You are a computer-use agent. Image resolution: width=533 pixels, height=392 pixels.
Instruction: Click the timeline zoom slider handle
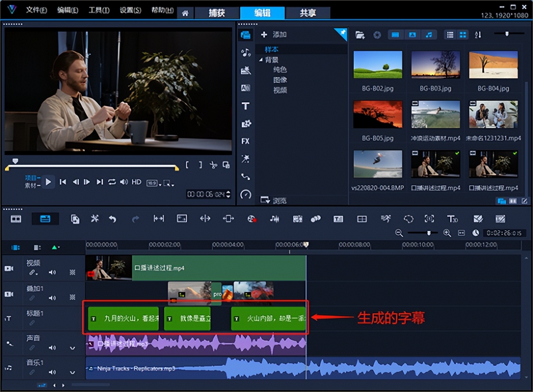(429, 233)
